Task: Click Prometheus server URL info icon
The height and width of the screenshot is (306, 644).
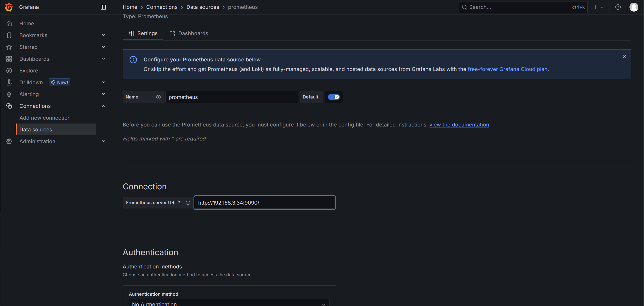Action: (x=188, y=203)
